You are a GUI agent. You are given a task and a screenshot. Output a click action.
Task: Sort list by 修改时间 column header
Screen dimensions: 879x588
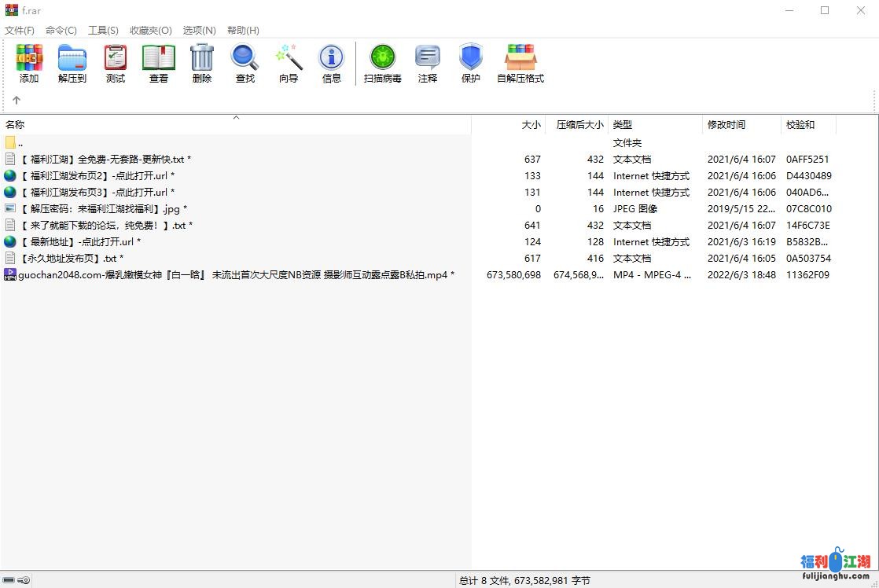pyautogui.click(x=726, y=125)
